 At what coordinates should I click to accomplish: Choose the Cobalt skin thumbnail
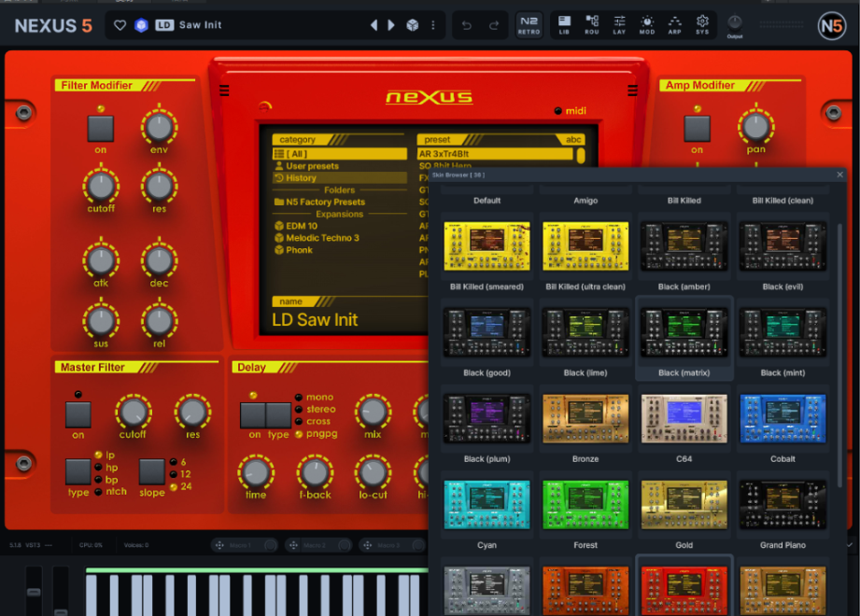coord(782,418)
